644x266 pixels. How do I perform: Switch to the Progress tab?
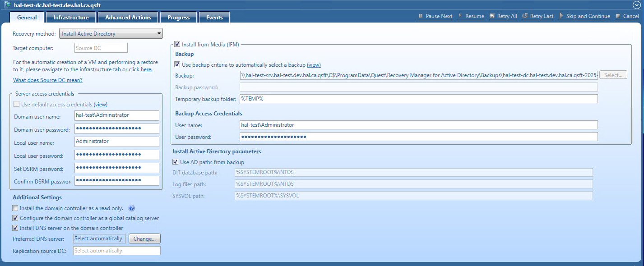pos(178,17)
